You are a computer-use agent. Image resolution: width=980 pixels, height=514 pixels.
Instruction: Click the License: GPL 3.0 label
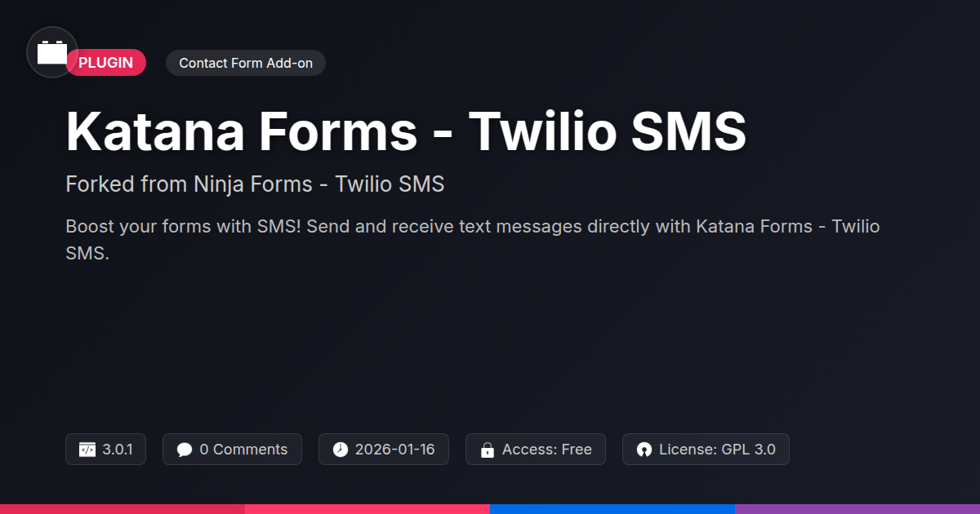(x=717, y=450)
